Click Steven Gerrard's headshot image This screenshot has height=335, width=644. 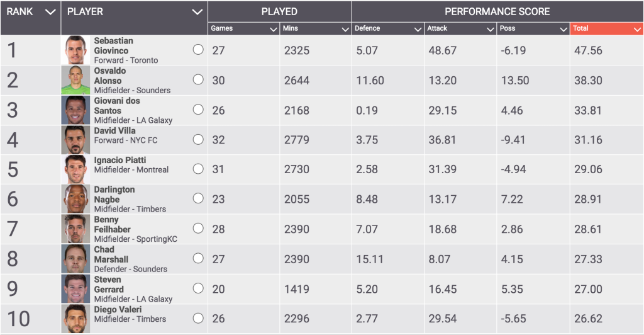tap(75, 289)
